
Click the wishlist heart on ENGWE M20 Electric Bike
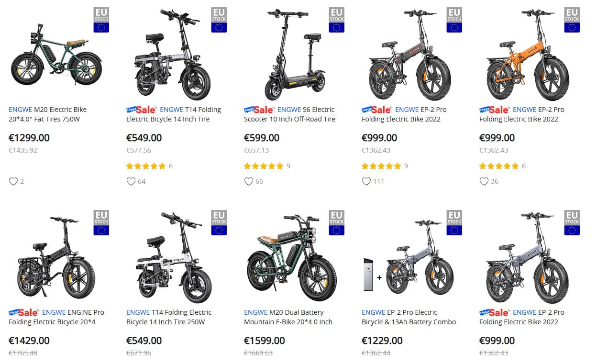(x=13, y=181)
